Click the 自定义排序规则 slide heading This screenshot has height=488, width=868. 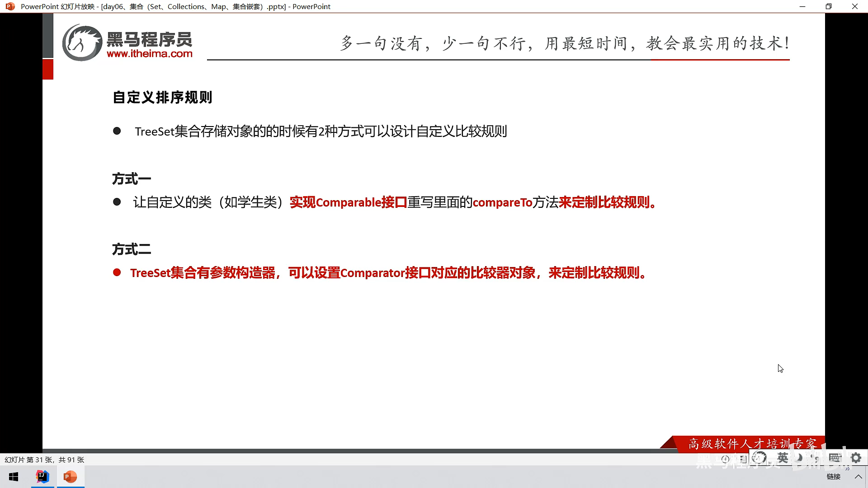point(162,97)
